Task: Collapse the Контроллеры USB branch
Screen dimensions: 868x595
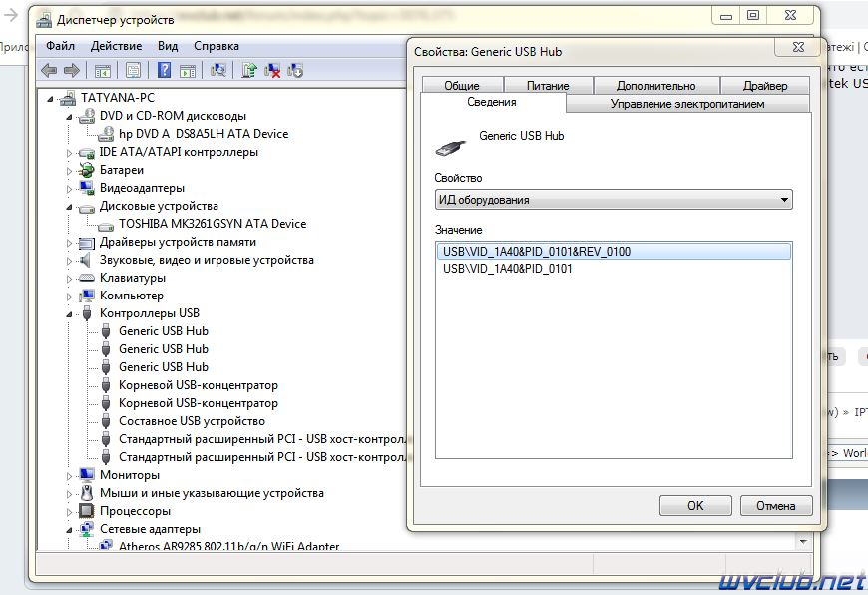Action: [x=69, y=314]
